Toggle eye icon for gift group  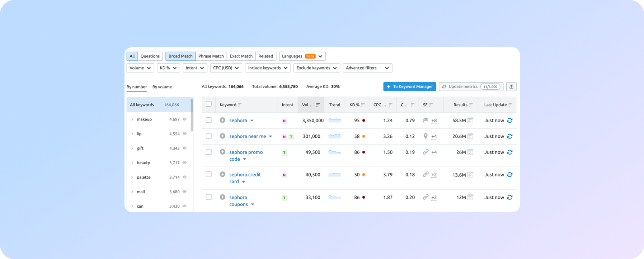[184, 148]
